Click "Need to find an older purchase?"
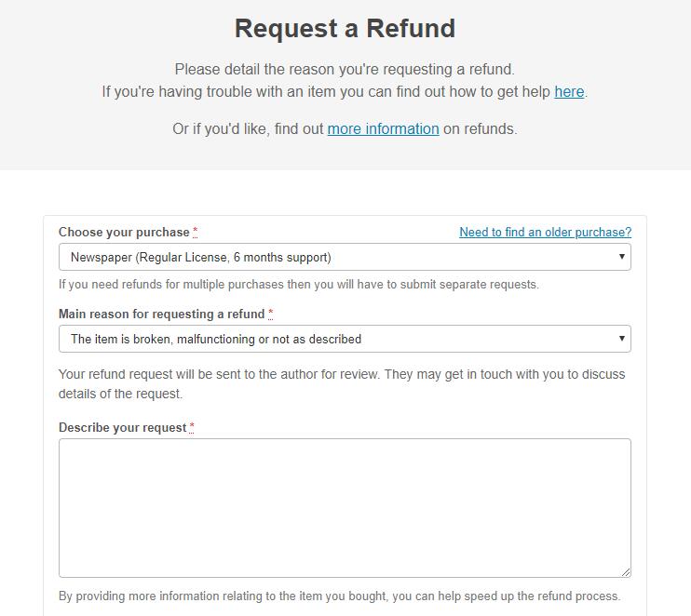Screen dimensions: 691x616 click(x=545, y=232)
